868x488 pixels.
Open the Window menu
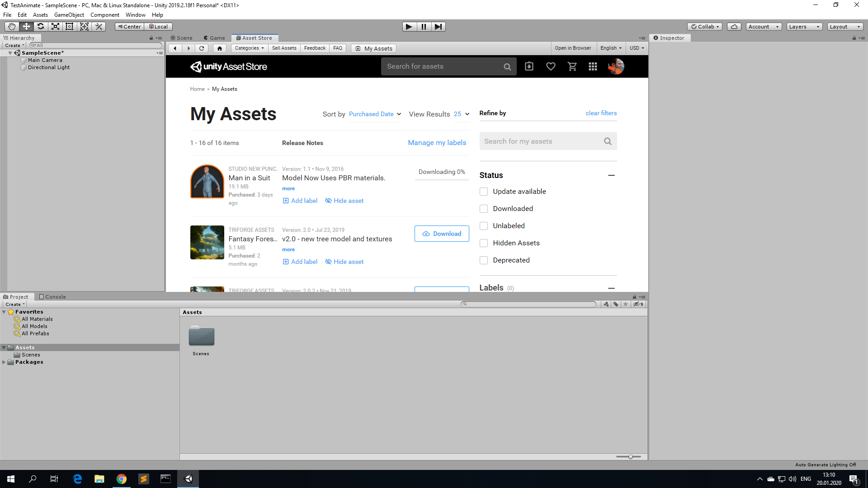tap(136, 15)
